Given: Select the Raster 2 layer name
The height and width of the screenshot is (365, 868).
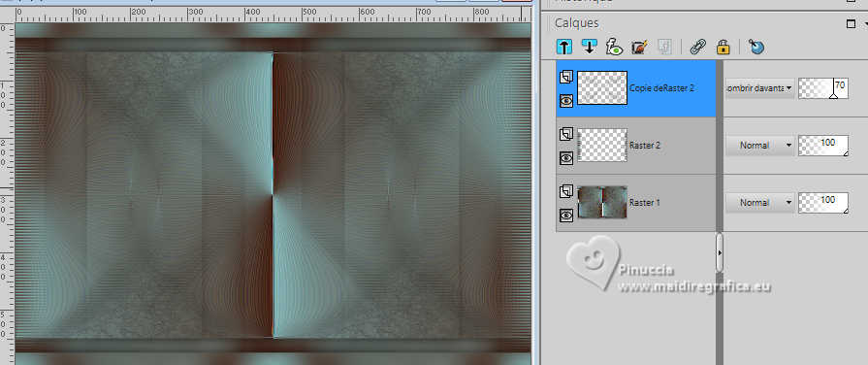Looking at the screenshot, I should pos(645,145).
